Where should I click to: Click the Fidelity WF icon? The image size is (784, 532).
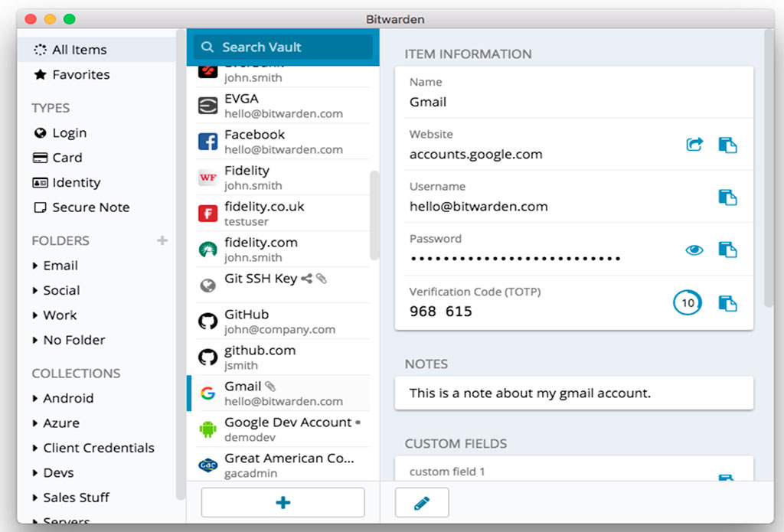207,178
